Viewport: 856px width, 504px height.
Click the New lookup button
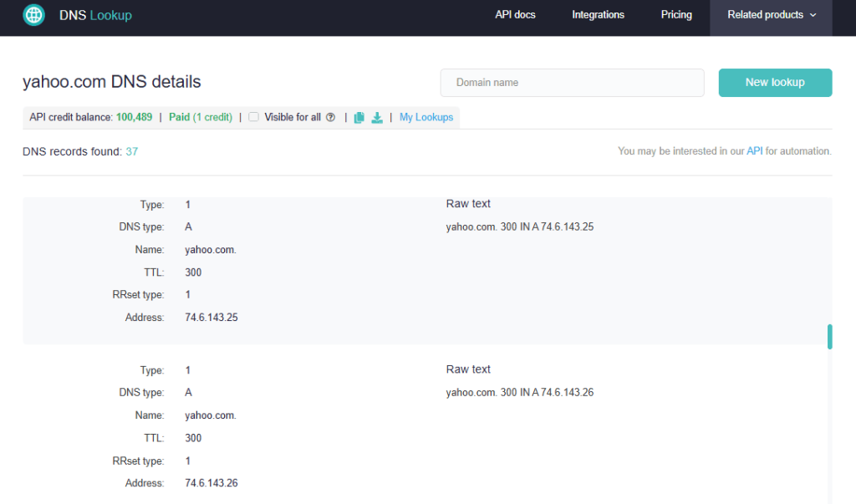click(775, 83)
